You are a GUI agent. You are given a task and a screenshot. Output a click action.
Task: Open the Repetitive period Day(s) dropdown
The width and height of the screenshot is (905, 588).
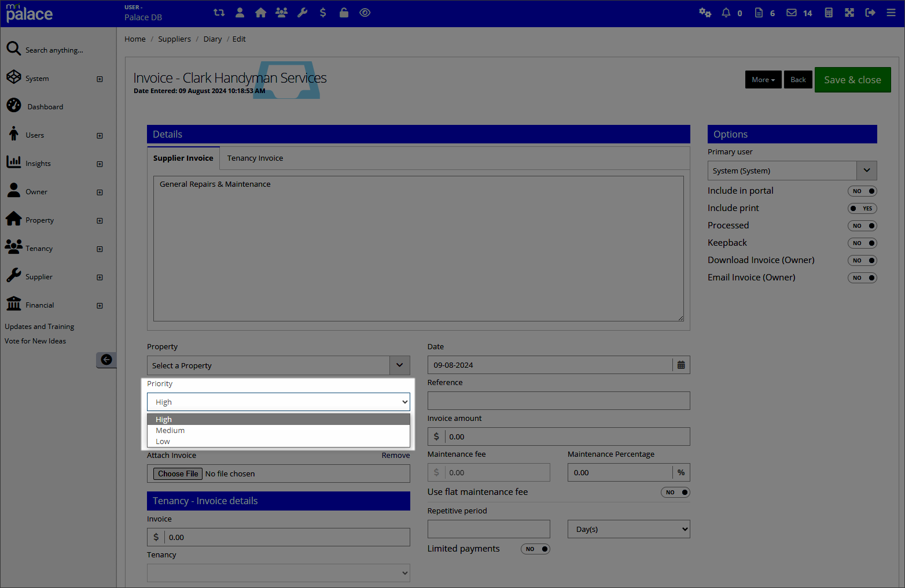628,528
